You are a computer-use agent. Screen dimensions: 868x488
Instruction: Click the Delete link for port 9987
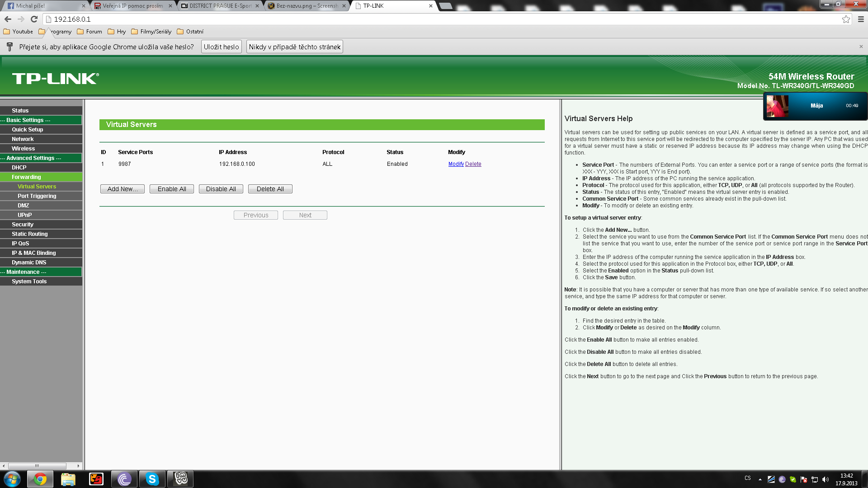pyautogui.click(x=473, y=164)
